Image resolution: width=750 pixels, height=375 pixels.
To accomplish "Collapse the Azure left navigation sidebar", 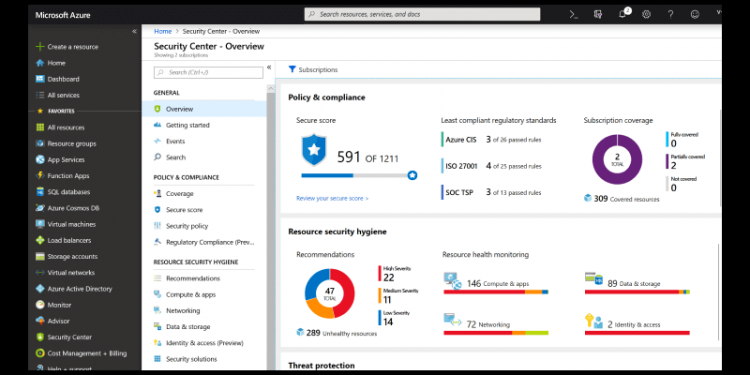I will point(134,32).
